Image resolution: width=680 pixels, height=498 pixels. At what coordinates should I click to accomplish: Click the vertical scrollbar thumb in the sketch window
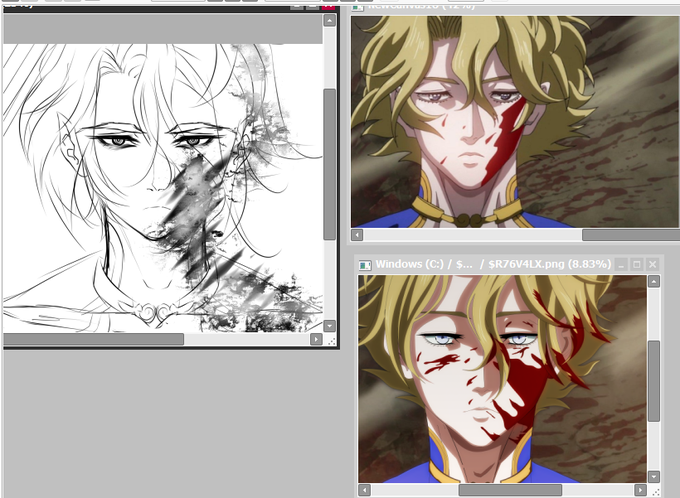(330, 164)
